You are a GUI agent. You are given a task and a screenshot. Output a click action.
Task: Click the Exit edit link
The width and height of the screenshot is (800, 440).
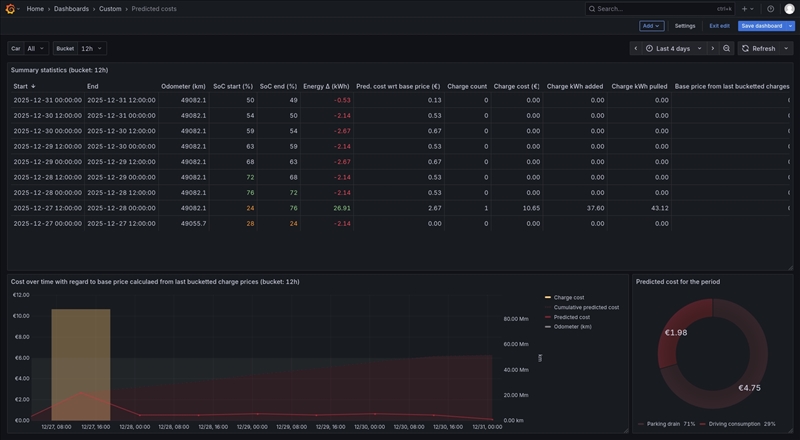[x=719, y=26]
